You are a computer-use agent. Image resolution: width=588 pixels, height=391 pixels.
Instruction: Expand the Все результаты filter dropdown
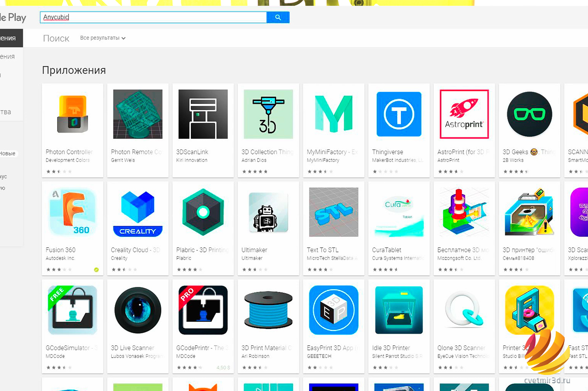click(103, 38)
